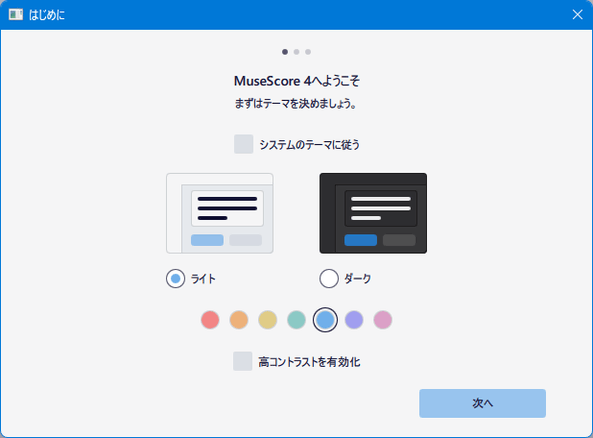Image resolution: width=593 pixels, height=438 pixels.
Task: Pick the purple accent color
Action: pyautogui.click(x=354, y=320)
